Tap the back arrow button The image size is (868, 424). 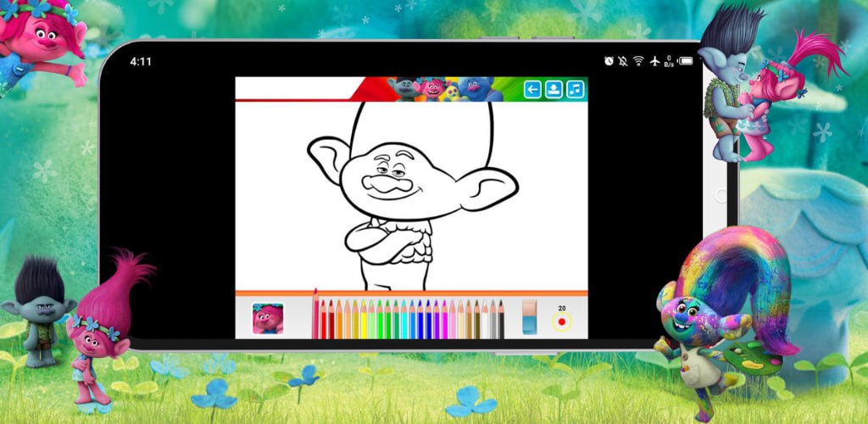[532, 89]
